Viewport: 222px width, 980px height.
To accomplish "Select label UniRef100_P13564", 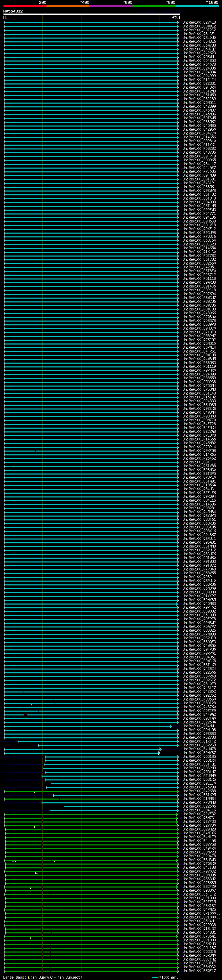I will (x=199, y=485).
